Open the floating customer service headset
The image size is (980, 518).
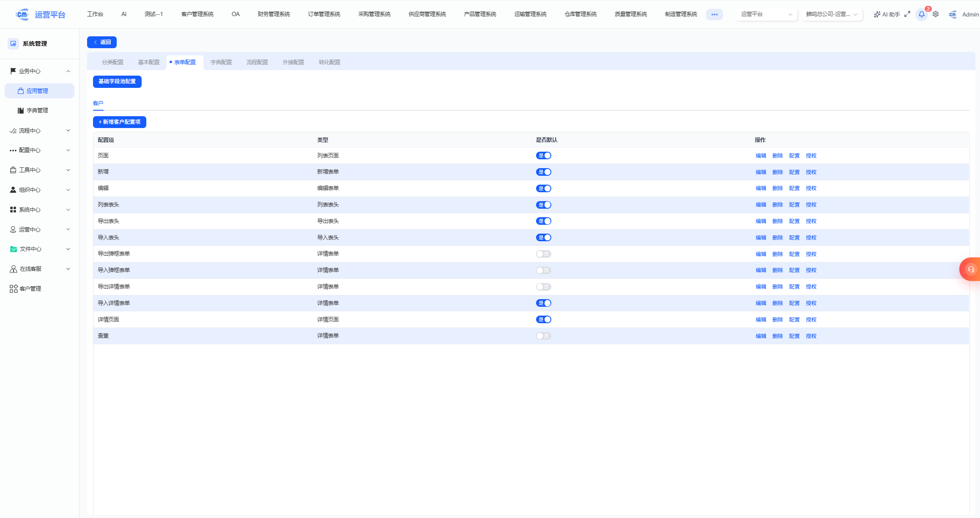pyautogui.click(x=971, y=269)
